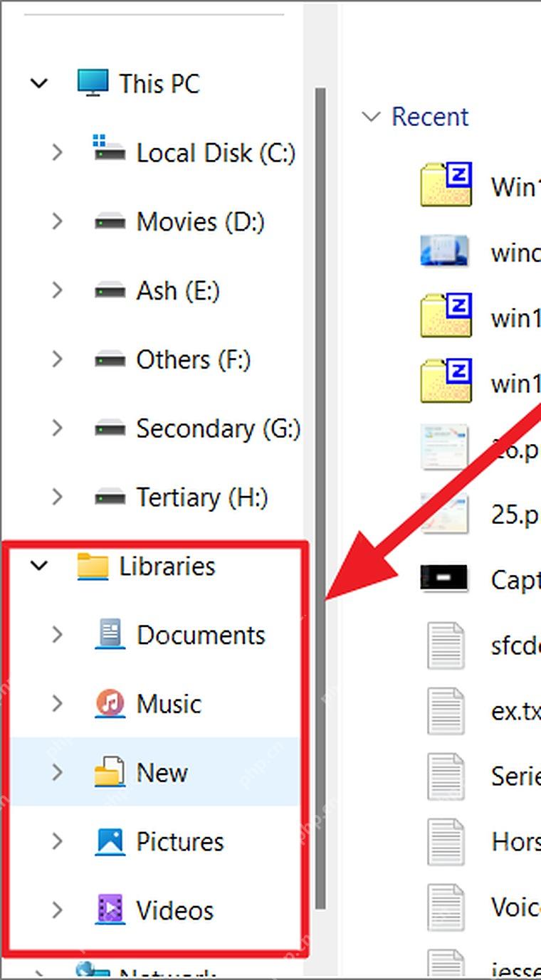Viewport: 541px width, 980px height.
Task: Expand the Secondary (G:) drive node
Action: point(57,428)
